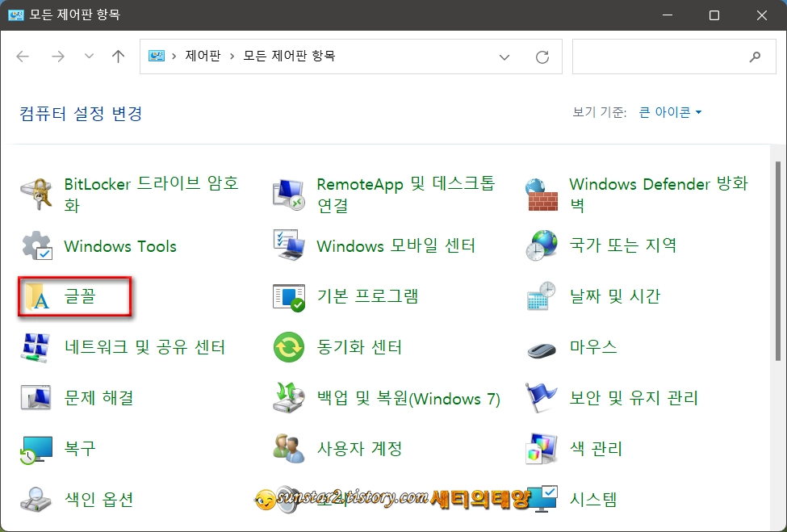This screenshot has height=532, width=787.
Task: Expand the back navigation history chevron
Action: point(89,57)
